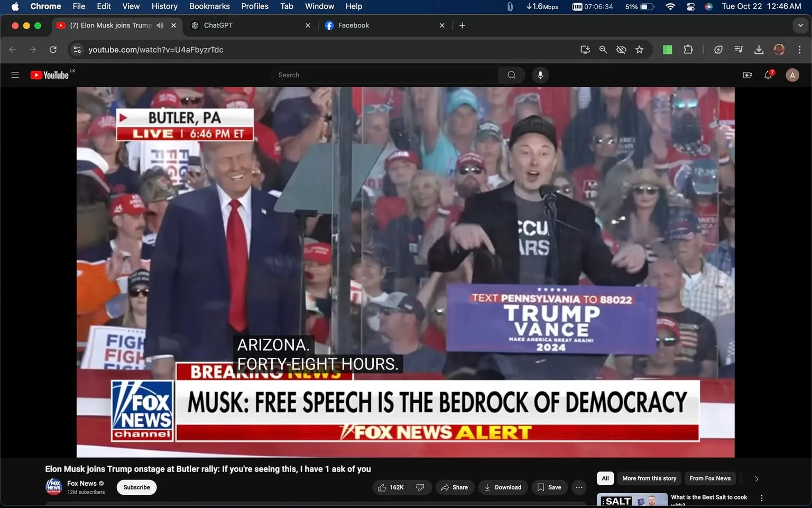Open the History menu

pyautogui.click(x=164, y=6)
